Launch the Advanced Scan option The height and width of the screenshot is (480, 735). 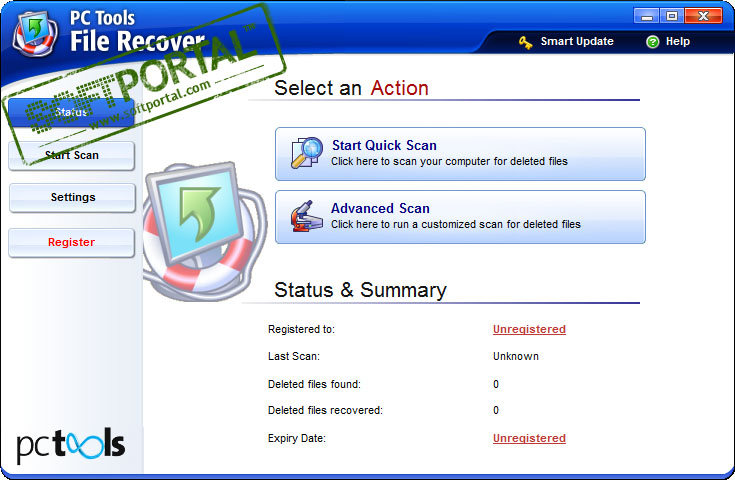[x=460, y=217]
